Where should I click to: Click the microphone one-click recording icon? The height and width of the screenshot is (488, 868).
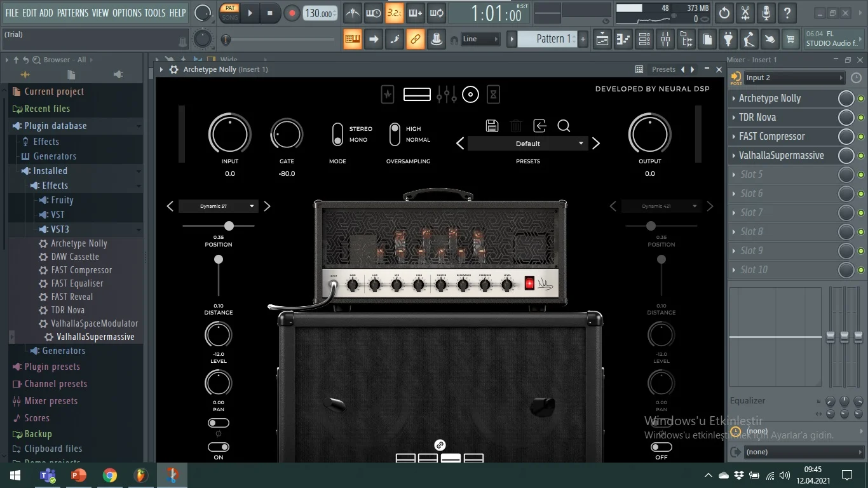[x=766, y=13]
